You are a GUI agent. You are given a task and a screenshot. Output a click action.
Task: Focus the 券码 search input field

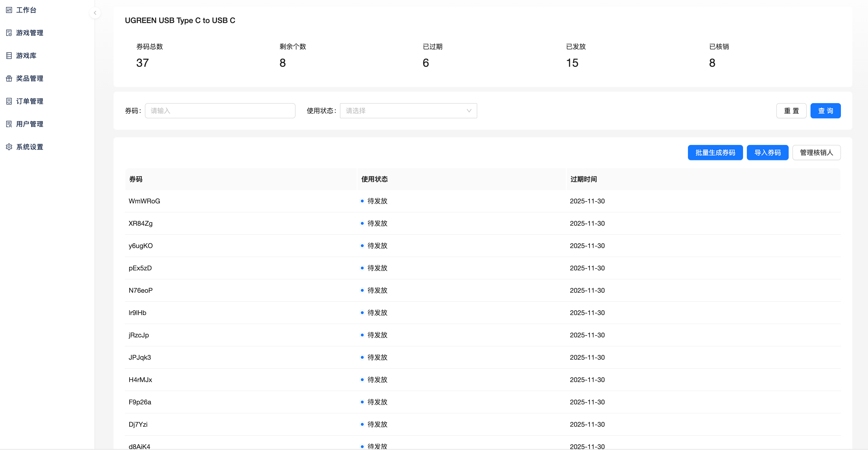[x=220, y=110]
